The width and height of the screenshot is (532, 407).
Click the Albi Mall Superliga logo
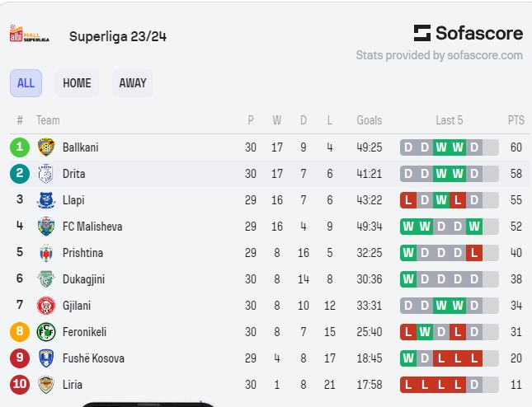coord(29,34)
